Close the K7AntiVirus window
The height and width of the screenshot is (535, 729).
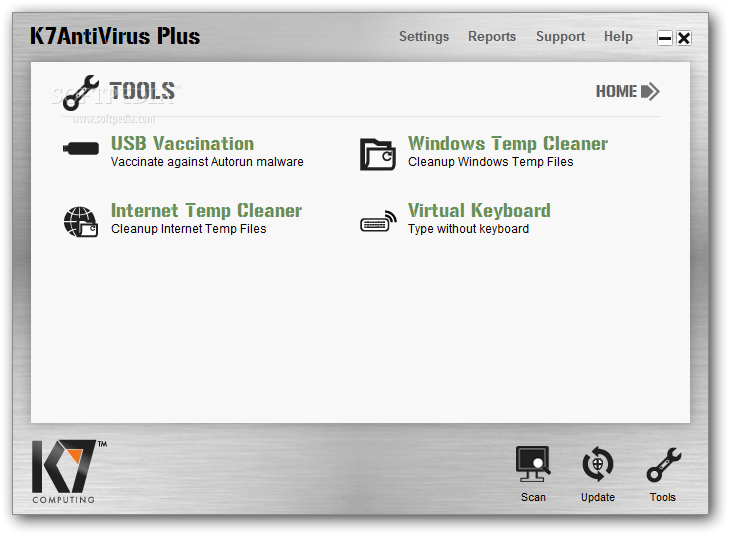684,38
